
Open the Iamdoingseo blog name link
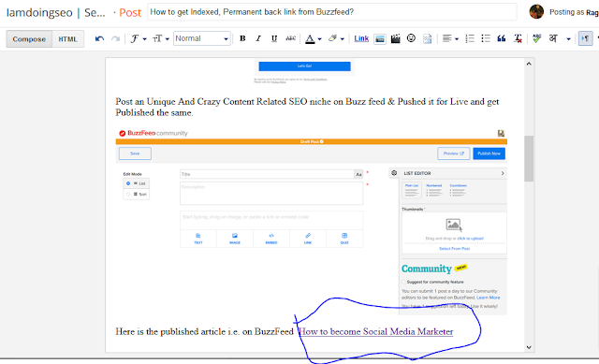point(55,12)
